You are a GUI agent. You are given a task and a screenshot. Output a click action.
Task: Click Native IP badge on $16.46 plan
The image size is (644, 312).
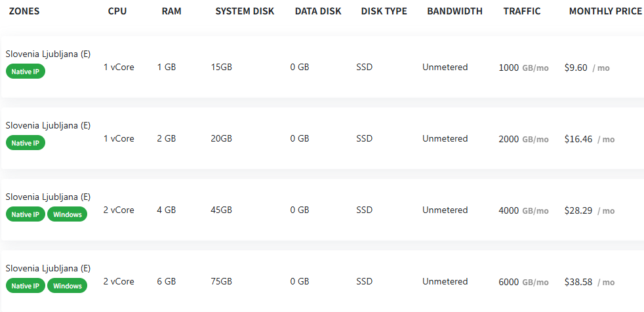[x=26, y=143]
